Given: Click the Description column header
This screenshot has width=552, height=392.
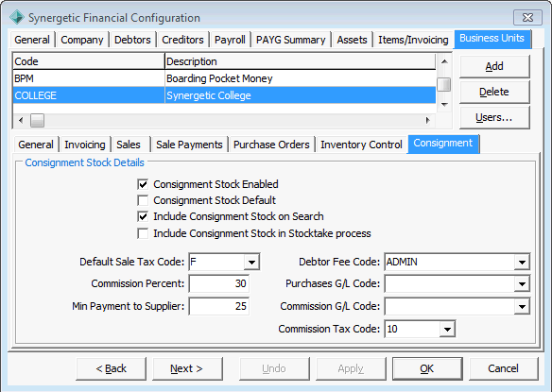Looking at the screenshot, I should click(301, 61).
